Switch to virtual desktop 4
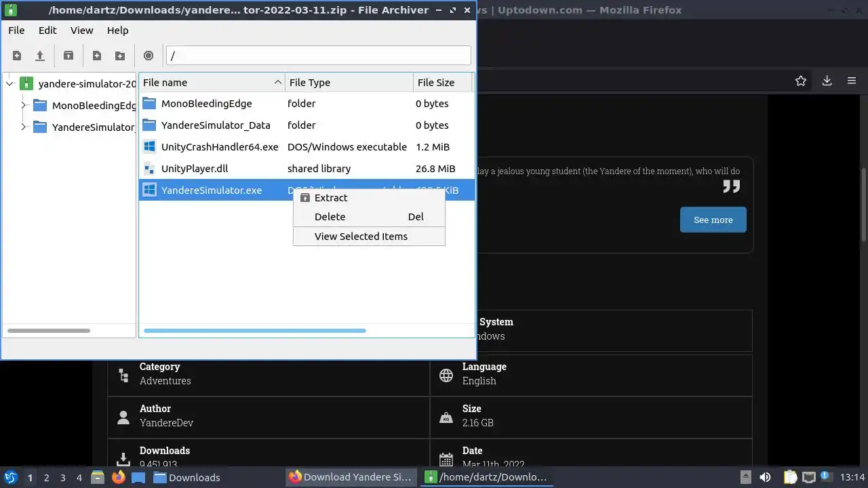The image size is (868, 488). (79, 477)
